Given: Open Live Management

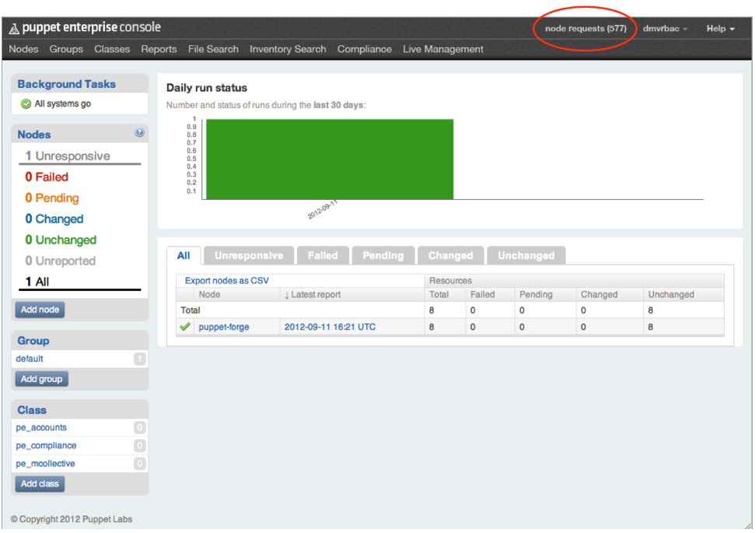Looking at the screenshot, I should 443,49.
